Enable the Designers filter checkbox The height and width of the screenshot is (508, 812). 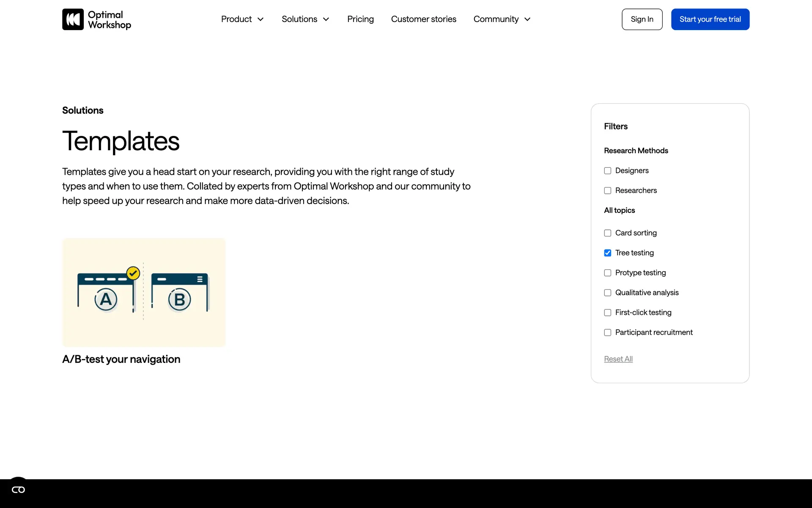pyautogui.click(x=608, y=171)
